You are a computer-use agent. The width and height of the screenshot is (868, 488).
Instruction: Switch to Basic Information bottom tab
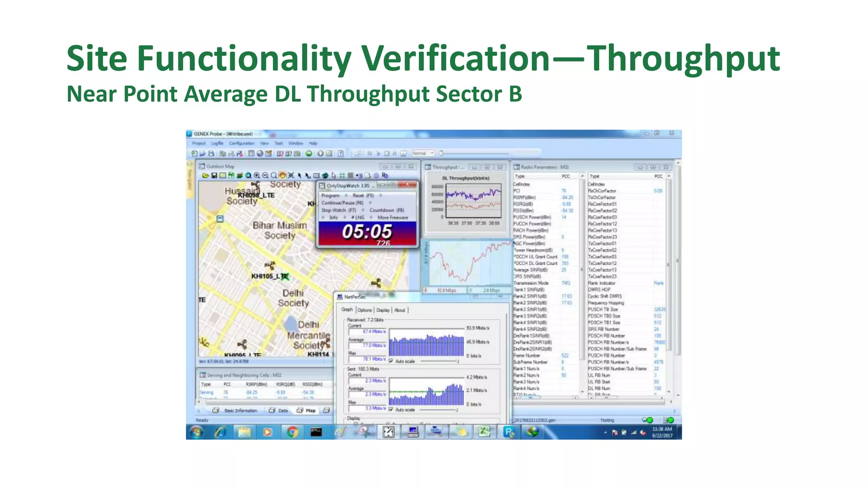[x=236, y=410]
